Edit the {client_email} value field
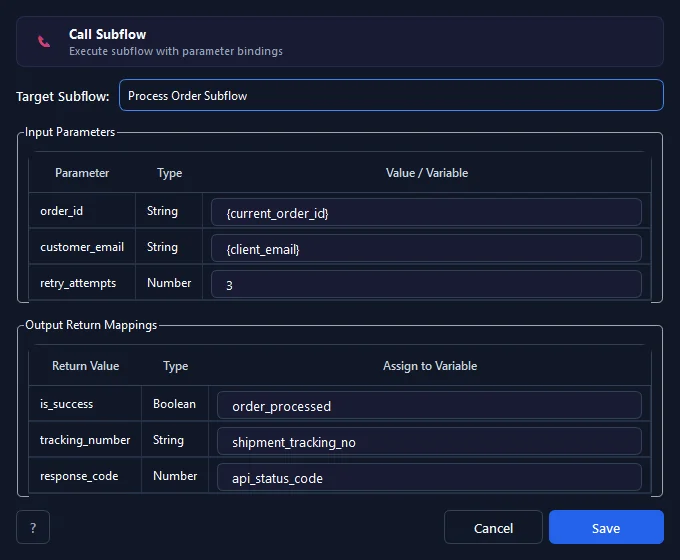 tap(426, 249)
